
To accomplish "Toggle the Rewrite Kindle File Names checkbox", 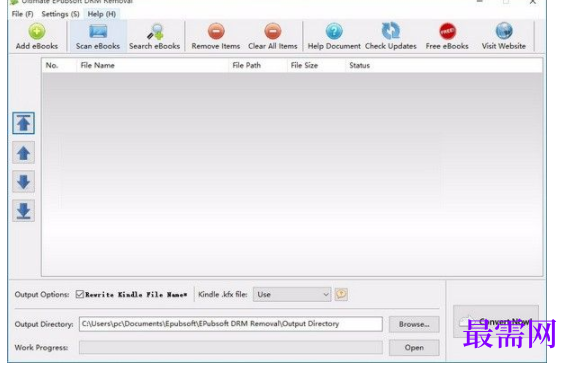I will (80, 294).
